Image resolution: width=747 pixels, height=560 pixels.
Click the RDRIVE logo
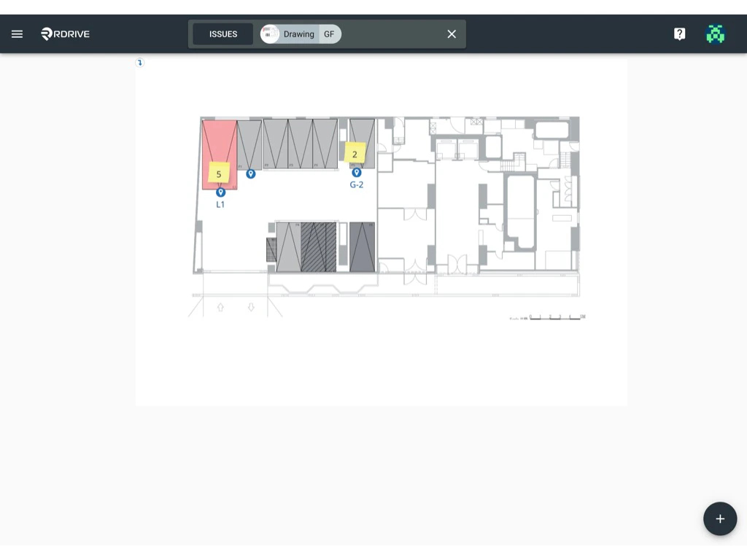coord(65,34)
